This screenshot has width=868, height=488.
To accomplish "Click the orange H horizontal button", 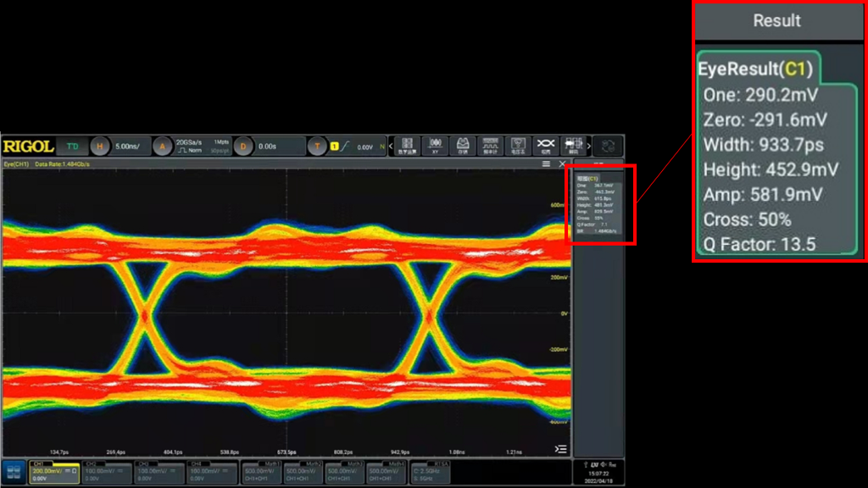I will point(100,147).
